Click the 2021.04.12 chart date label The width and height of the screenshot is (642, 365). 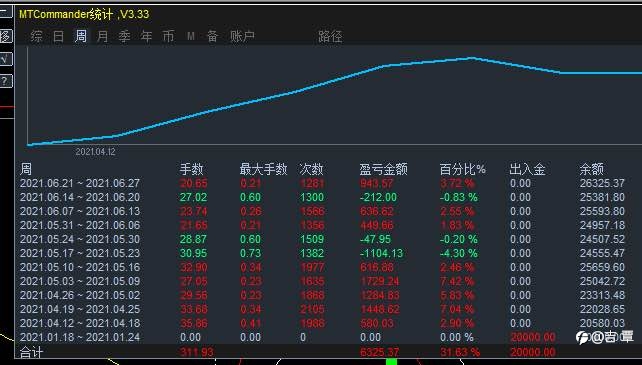pyautogui.click(x=95, y=152)
